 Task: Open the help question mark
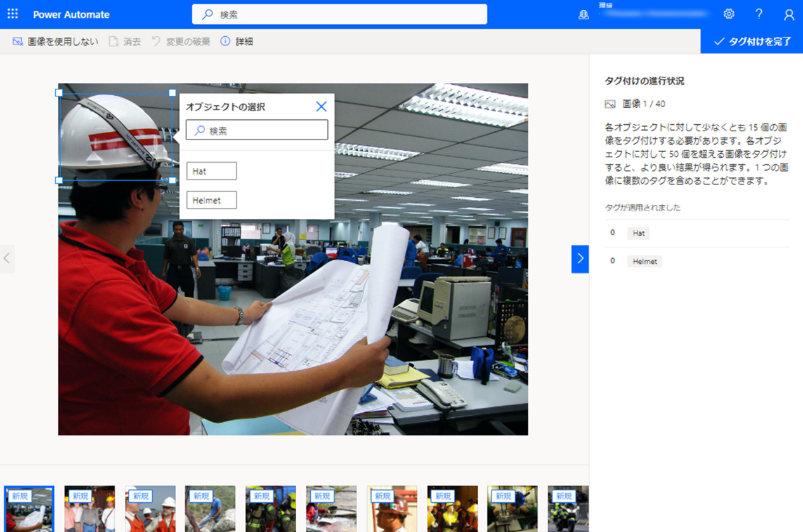pos(759,14)
